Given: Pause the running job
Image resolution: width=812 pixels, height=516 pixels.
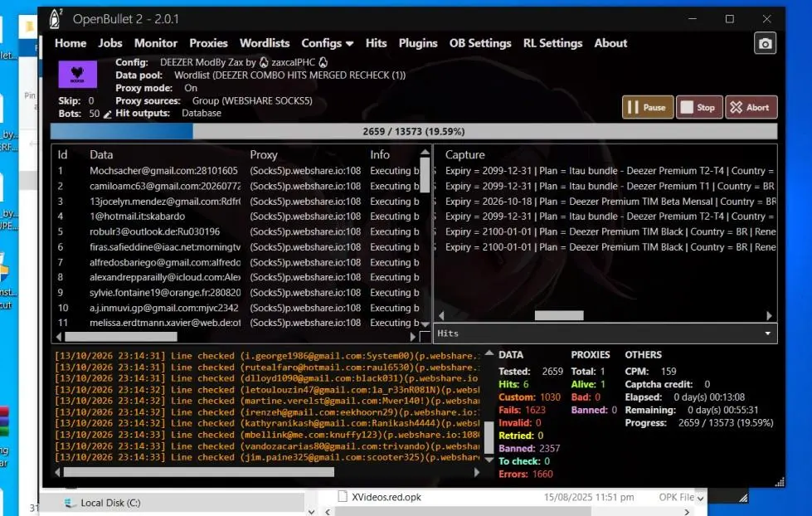Looking at the screenshot, I should (x=648, y=107).
